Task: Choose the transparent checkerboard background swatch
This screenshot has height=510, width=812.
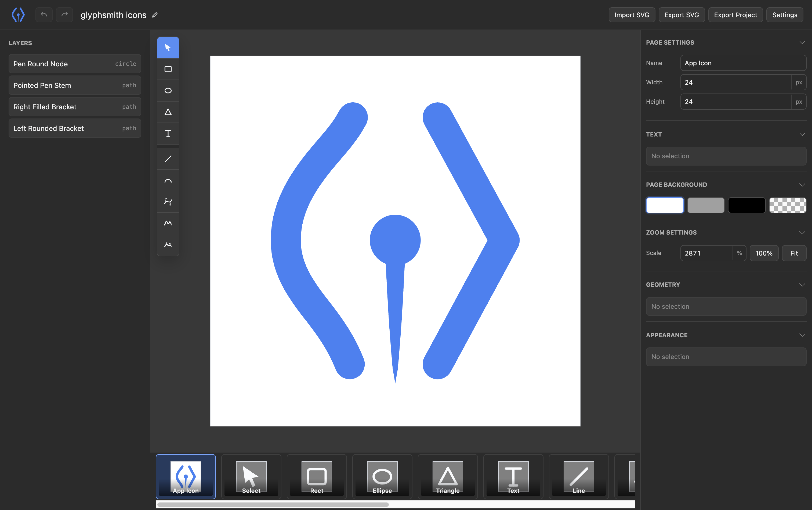Action: point(788,205)
